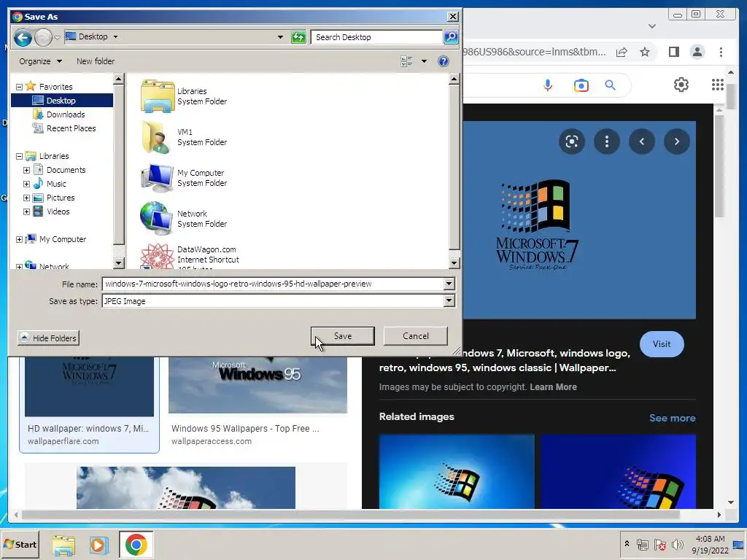Image resolution: width=747 pixels, height=560 pixels.
Task: Expand the Pictures library node
Action: pos(27,198)
